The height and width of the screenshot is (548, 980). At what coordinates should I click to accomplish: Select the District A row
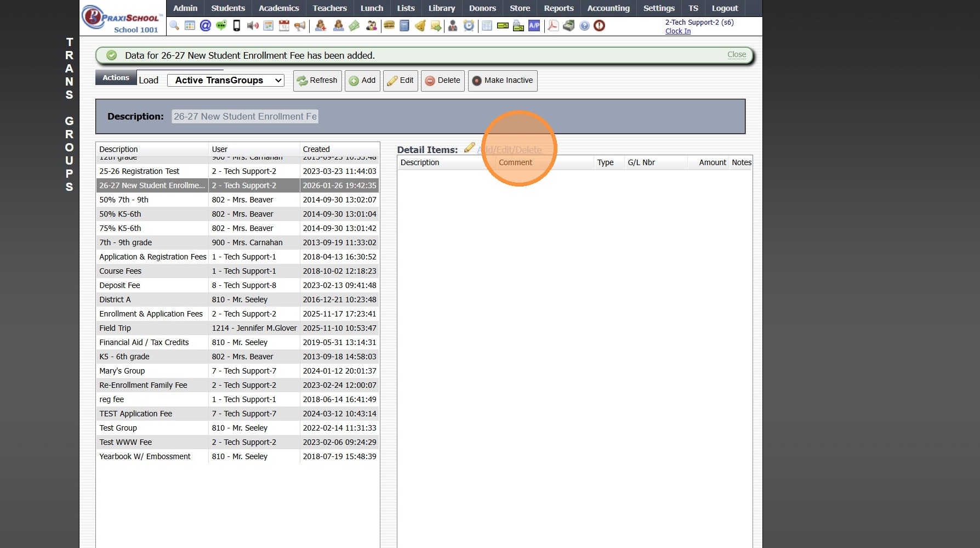[237, 300]
